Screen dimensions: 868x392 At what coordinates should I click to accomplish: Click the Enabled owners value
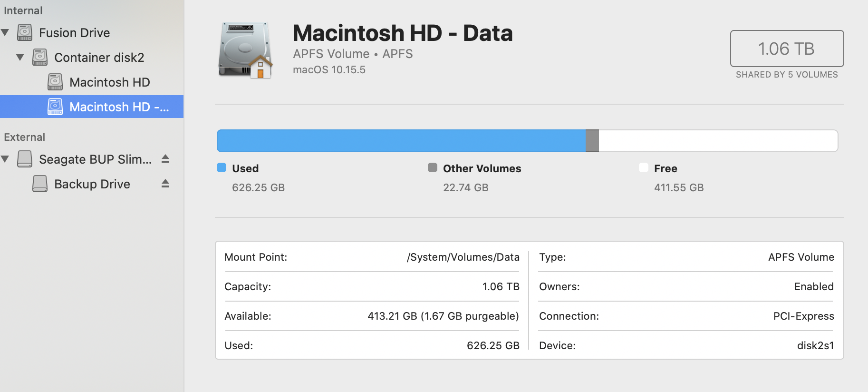coord(814,287)
